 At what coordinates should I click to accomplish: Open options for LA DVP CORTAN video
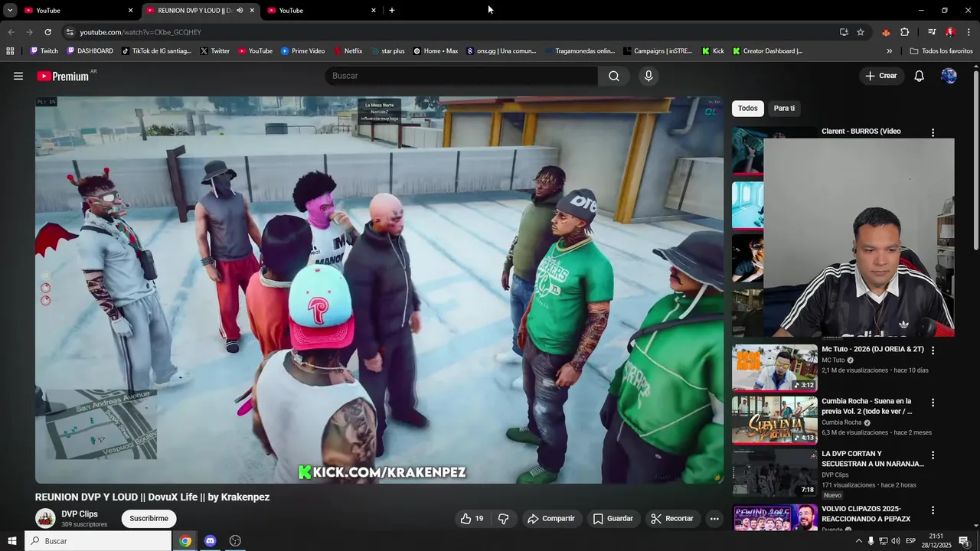point(933,455)
